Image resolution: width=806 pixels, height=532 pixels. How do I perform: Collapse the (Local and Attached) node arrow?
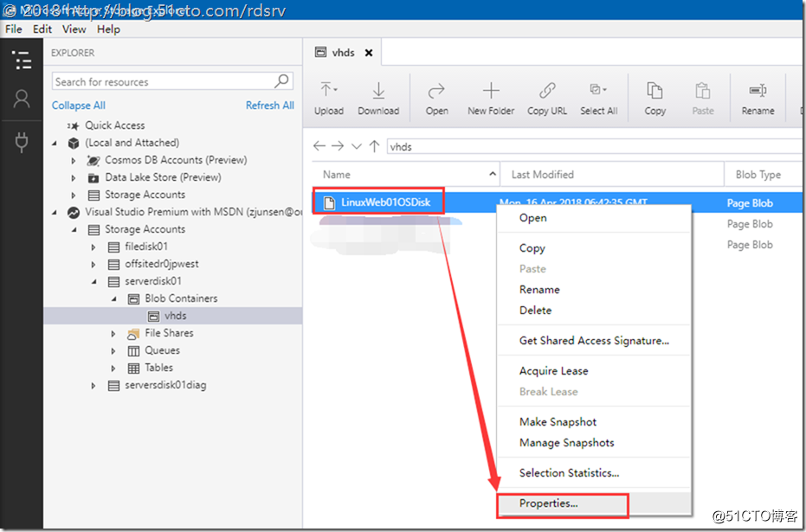(x=55, y=144)
